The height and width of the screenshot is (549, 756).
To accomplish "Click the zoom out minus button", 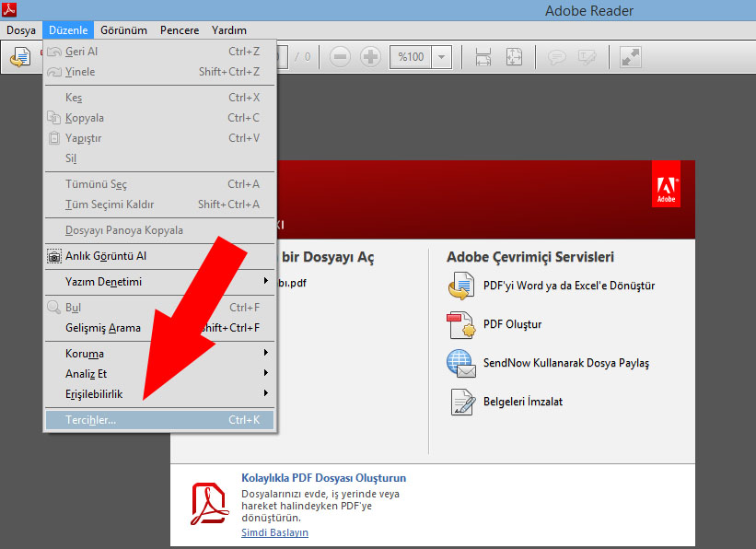I will [340, 57].
